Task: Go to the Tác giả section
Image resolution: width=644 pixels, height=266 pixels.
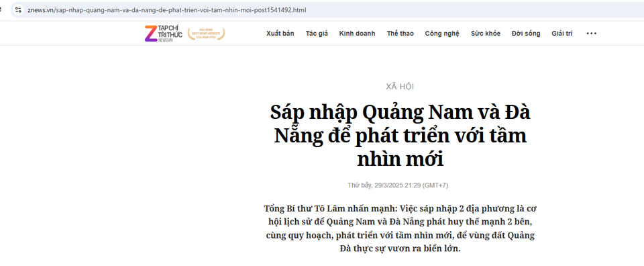Action: coord(317,34)
